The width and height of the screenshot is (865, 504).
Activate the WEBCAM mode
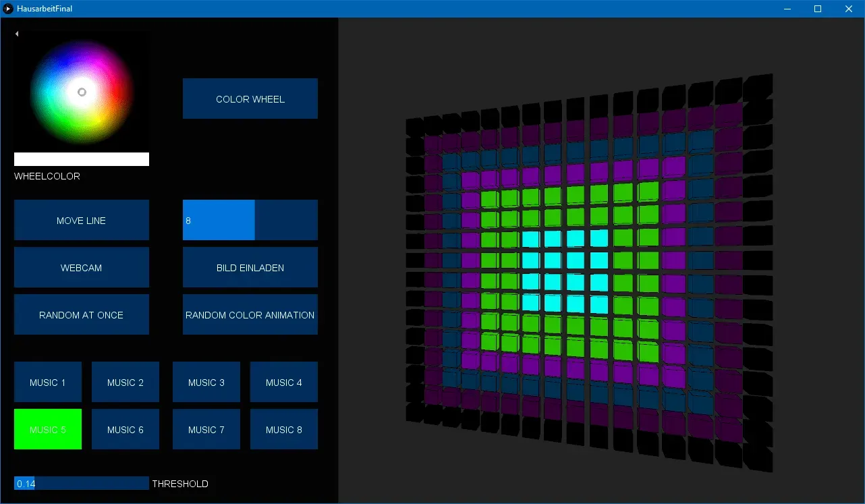[x=82, y=267]
